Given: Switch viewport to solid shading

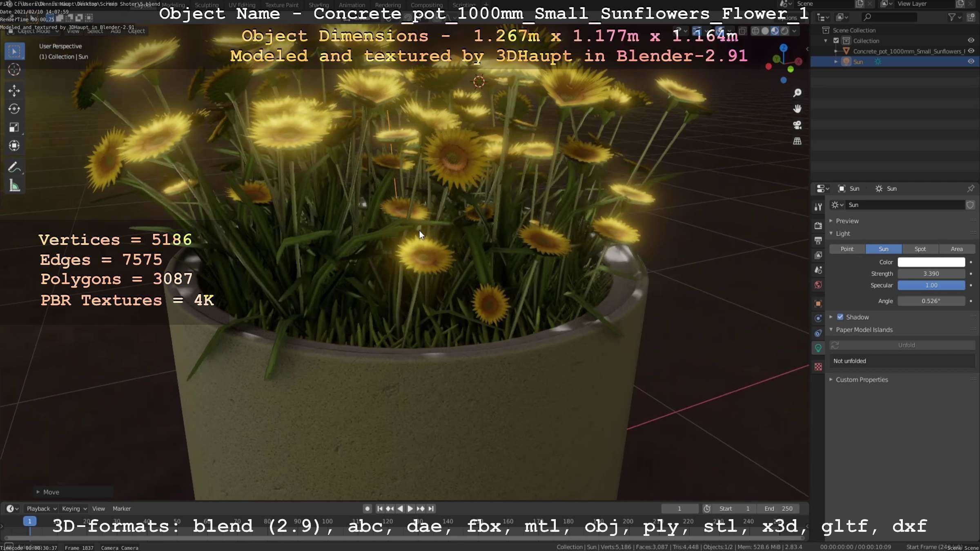Looking at the screenshot, I should pos(765,31).
